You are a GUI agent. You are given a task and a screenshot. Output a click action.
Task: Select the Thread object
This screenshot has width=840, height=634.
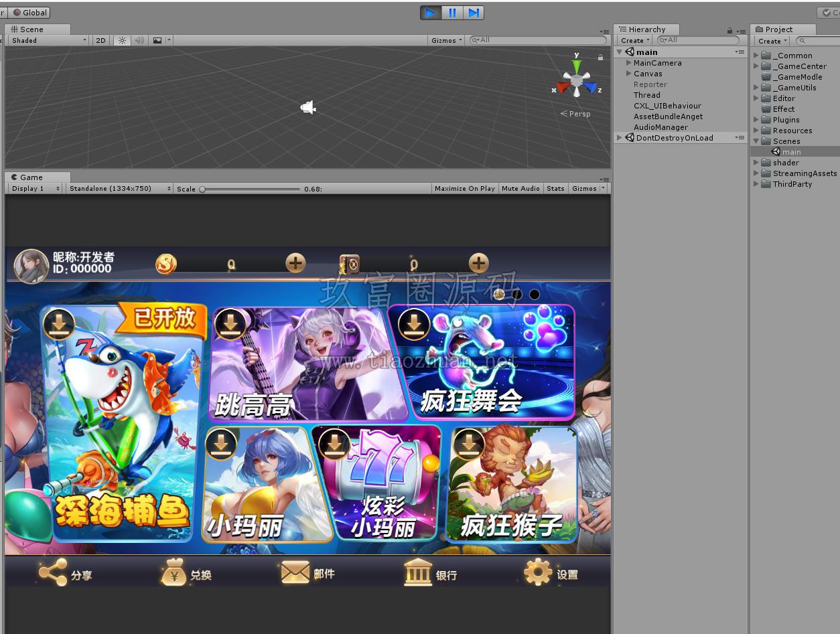(646, 95)
